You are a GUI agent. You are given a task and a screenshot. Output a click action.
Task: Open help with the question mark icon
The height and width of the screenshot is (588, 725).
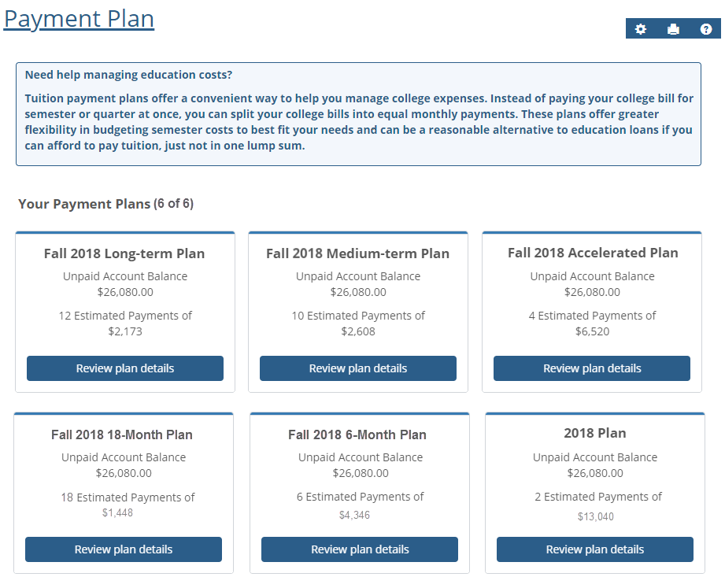(x=706, y=29)
